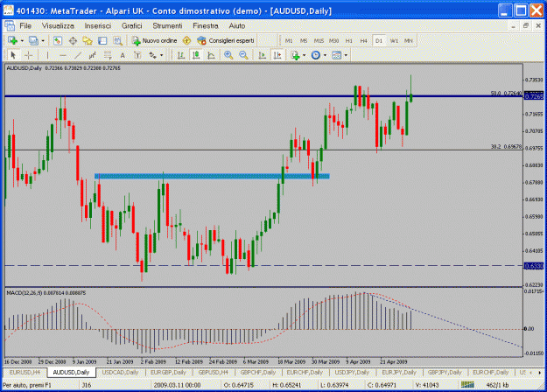Open a new chart window
Image resolution: width=547 pixels, height=392 pixels.
click(x=12, y=41)
